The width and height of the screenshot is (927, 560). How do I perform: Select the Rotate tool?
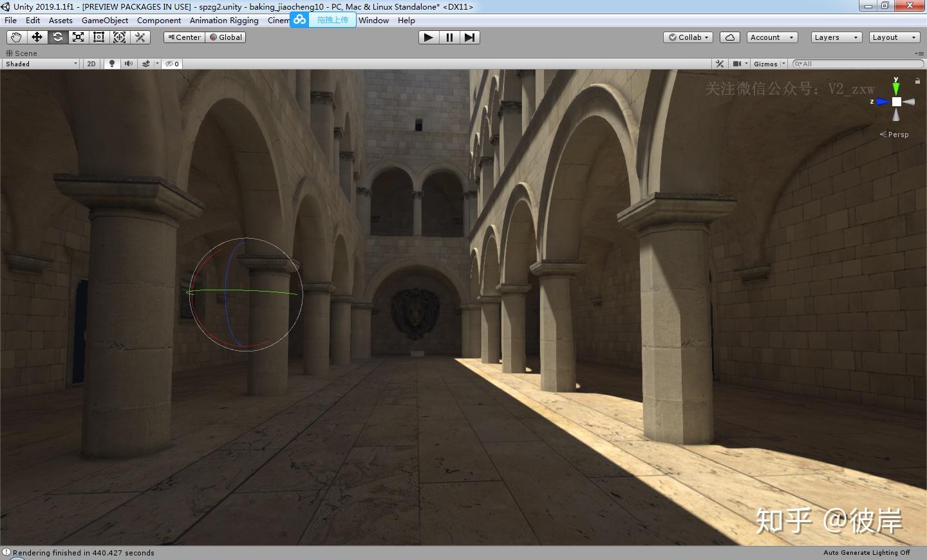tap(57, 37)
